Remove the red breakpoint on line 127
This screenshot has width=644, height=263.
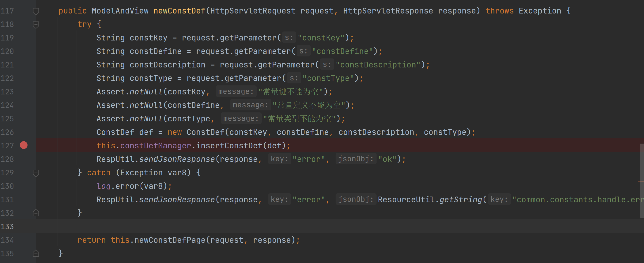tap(24, 145)
